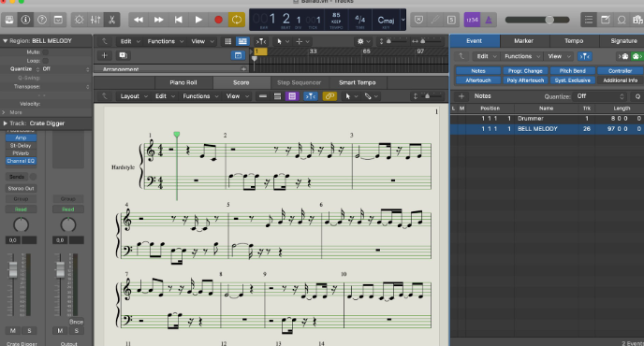Select the scissors Editors icon

(x=111, y=20)
